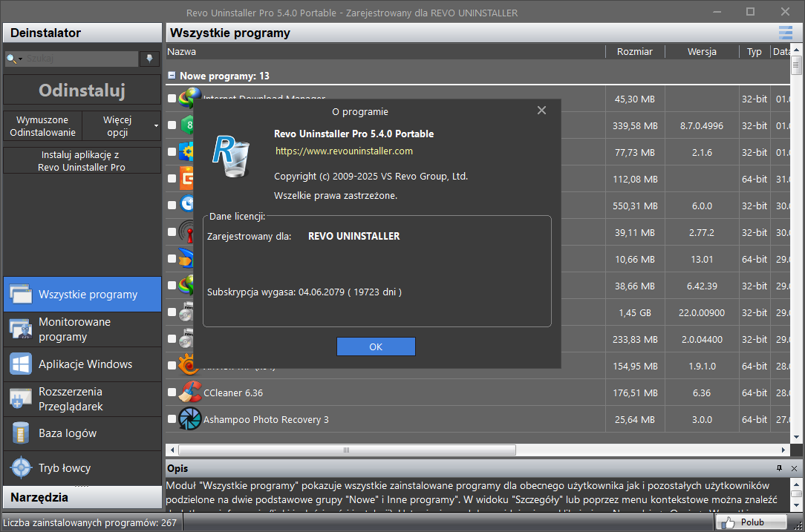Click version 22.0.00900 cell

point(702,312)
